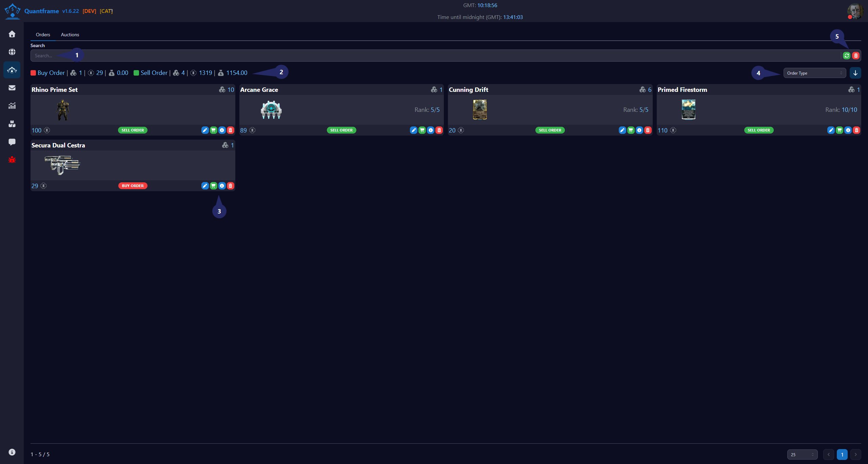Open the envelope messages sidebar icon
The width and height of the screenshot is (868, 464).
tap(12, 88)
